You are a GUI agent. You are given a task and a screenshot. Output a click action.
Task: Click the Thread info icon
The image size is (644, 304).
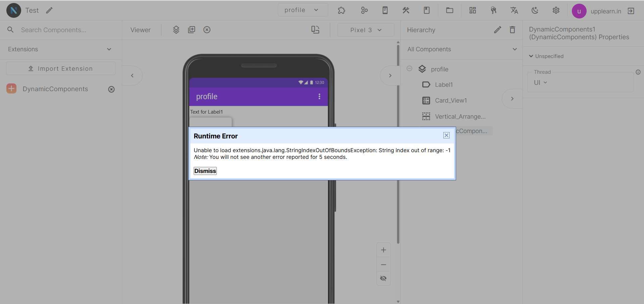pyautogui.click(x=638, y=72)
